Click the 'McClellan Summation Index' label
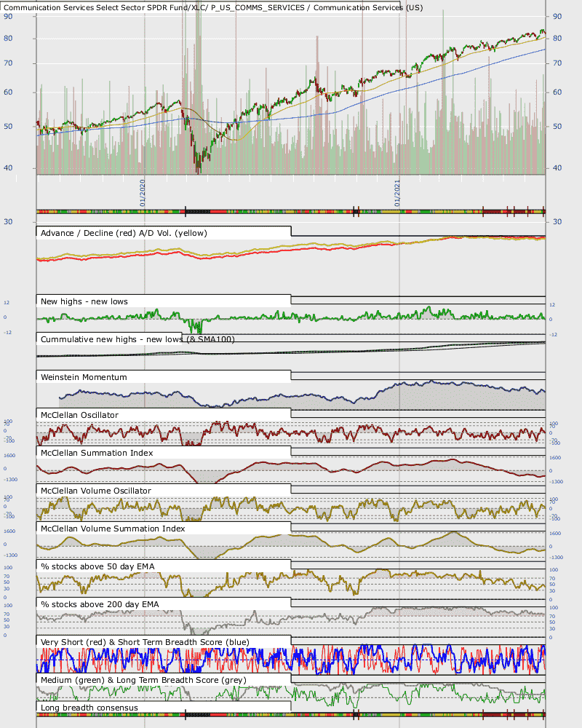 tap(97, 453)
